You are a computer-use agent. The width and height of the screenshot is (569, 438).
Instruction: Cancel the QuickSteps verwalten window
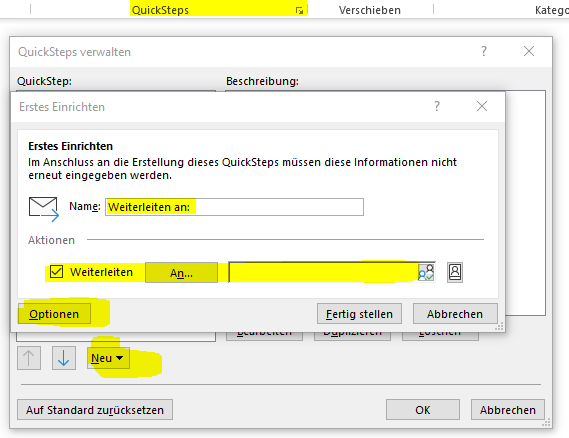click(508, 410)
